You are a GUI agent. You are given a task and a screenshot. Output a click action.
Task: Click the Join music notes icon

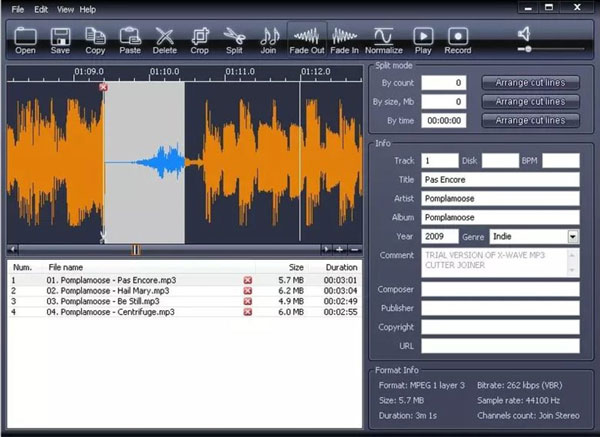pyautogui.click(x=269, y=40)
